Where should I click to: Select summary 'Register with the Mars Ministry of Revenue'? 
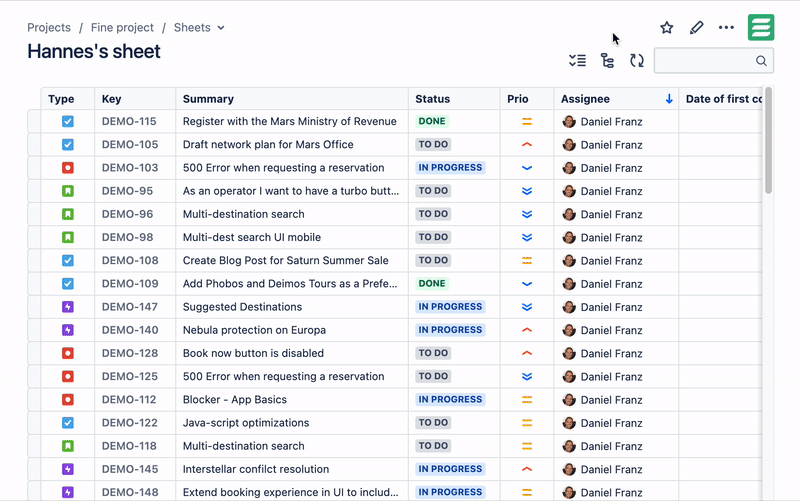coord(289,121)
